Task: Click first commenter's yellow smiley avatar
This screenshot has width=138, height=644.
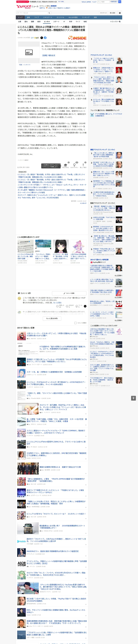Action: (19, 298)
